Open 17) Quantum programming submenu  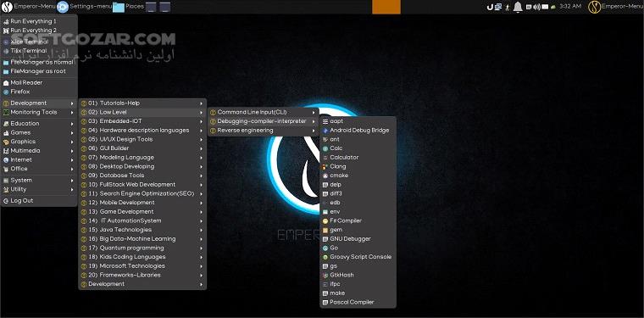142,248
